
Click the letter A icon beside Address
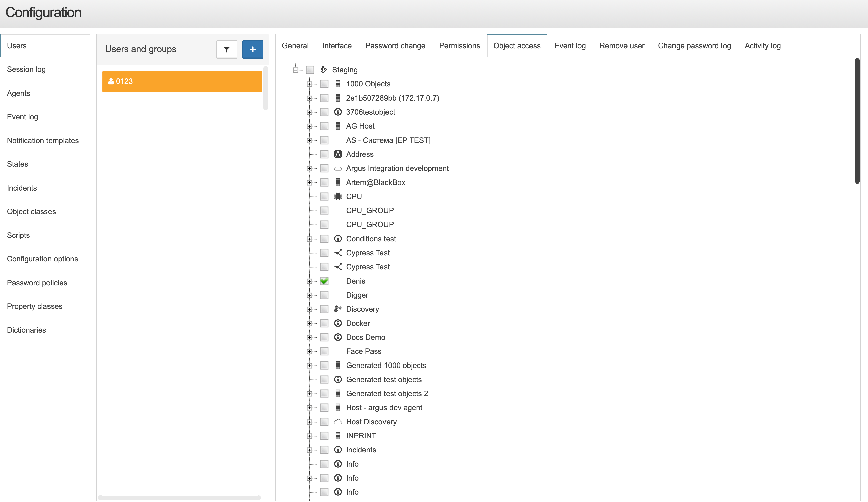point(338,154)
